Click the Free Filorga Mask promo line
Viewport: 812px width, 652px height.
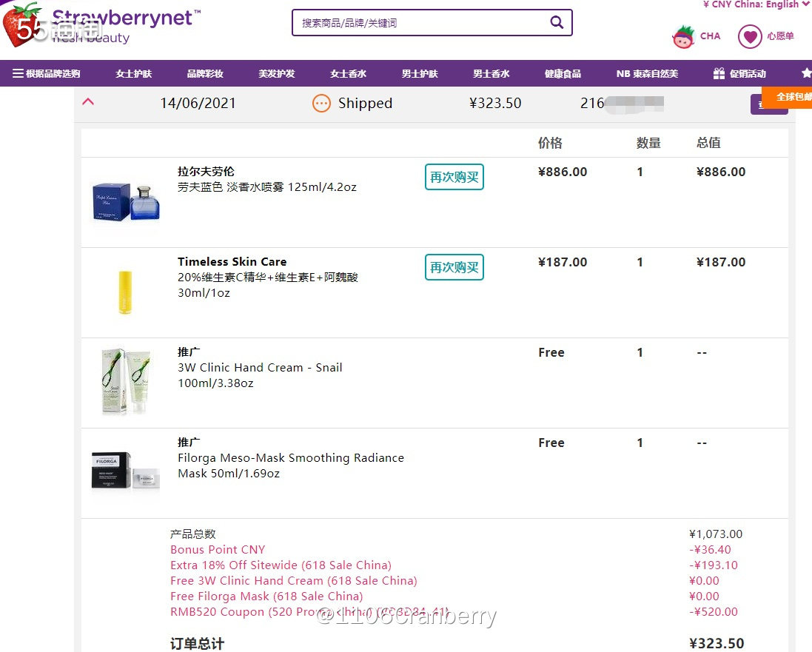click(266, 596)
